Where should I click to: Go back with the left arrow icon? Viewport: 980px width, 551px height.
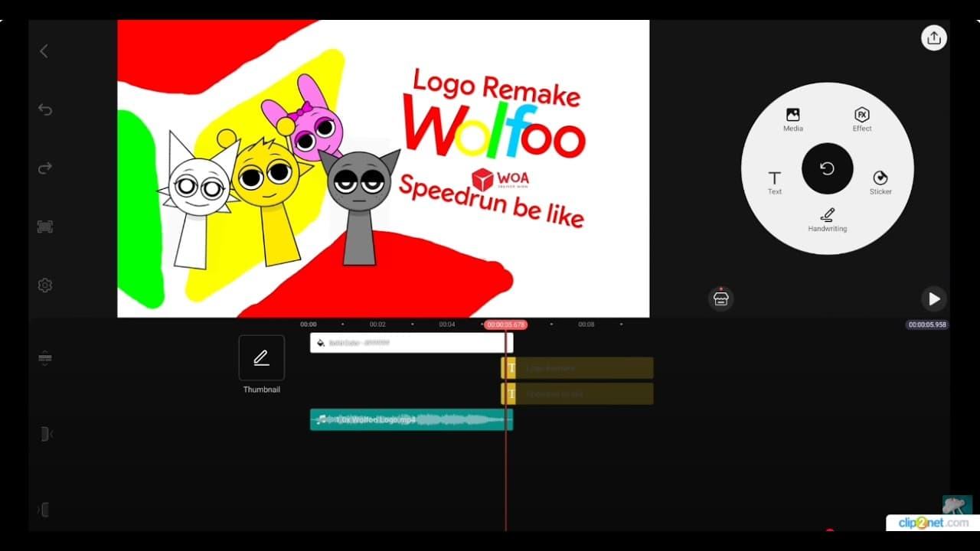[x=44, y=51]
